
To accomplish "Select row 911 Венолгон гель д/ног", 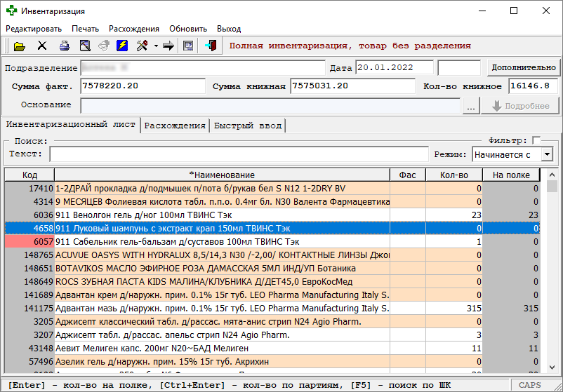I will pyautogui.click(x=272, y=215).
